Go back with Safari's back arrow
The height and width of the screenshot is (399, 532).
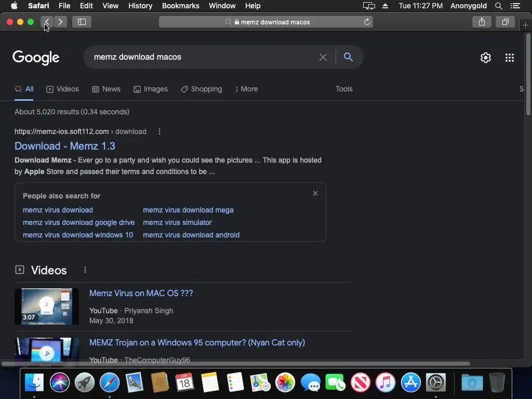pos(47,22)
